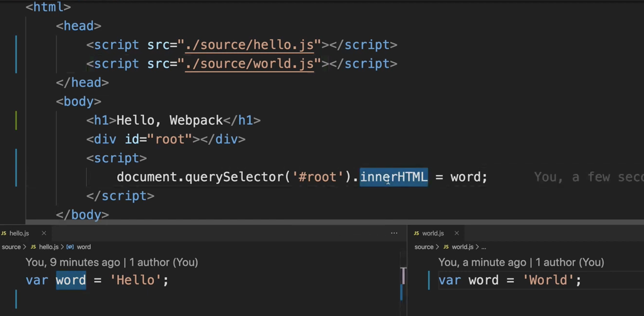
Task: Open blame info 'You, 9 minutes ago'
Action: click(x=73, y=262)
